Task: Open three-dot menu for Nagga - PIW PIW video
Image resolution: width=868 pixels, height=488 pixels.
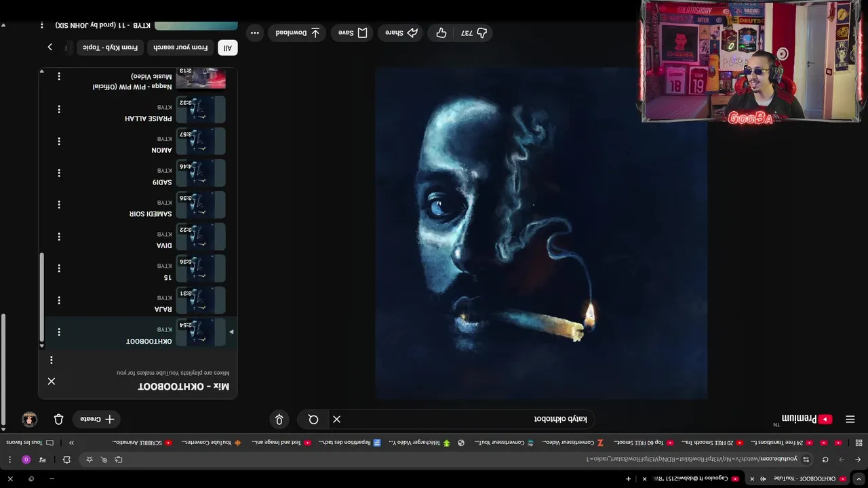Action: point(59,77)
